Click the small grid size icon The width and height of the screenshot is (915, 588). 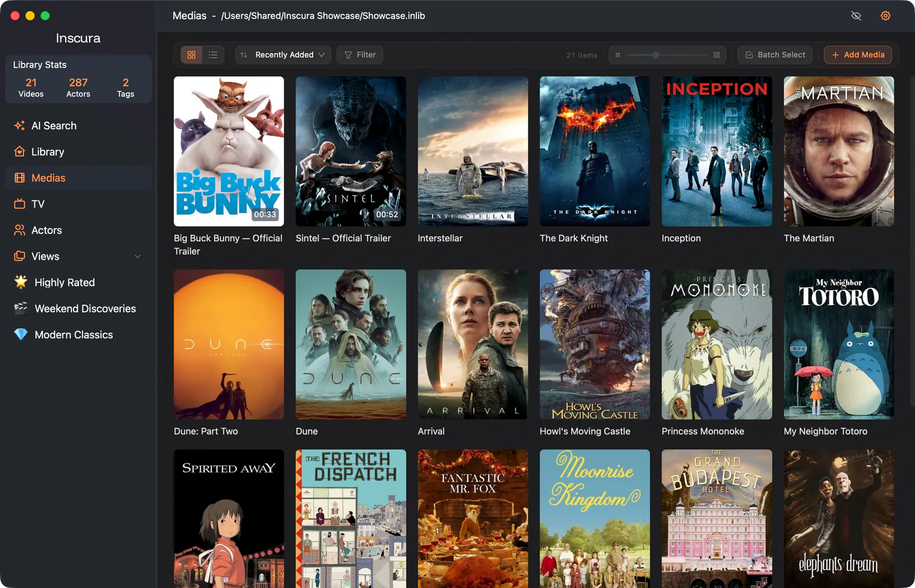click(618, 55)
